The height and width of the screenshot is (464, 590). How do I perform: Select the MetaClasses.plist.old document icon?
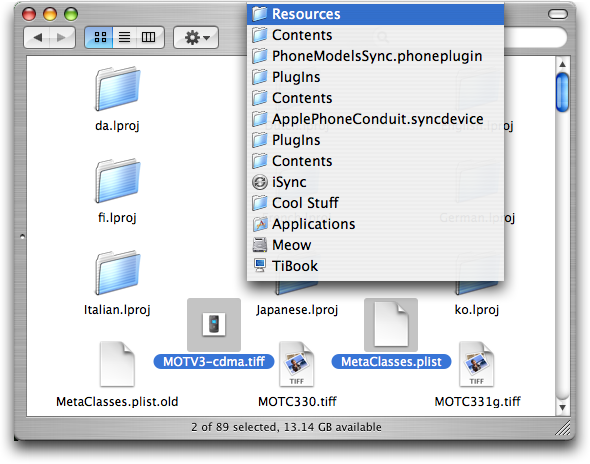[x=117, y=364]
